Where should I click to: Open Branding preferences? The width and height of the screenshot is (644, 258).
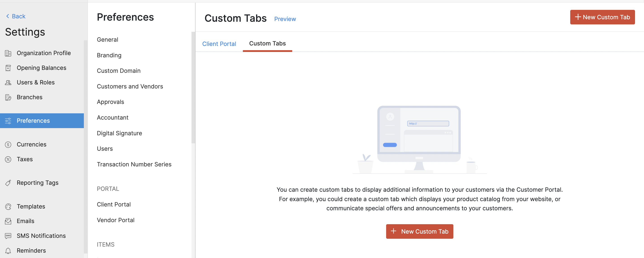point(109,55)
